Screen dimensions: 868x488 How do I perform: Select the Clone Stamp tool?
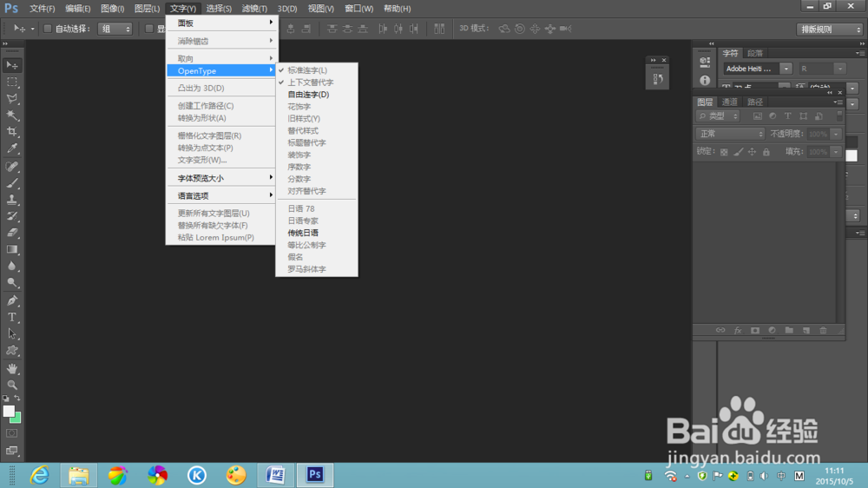(x=12, y=200)
